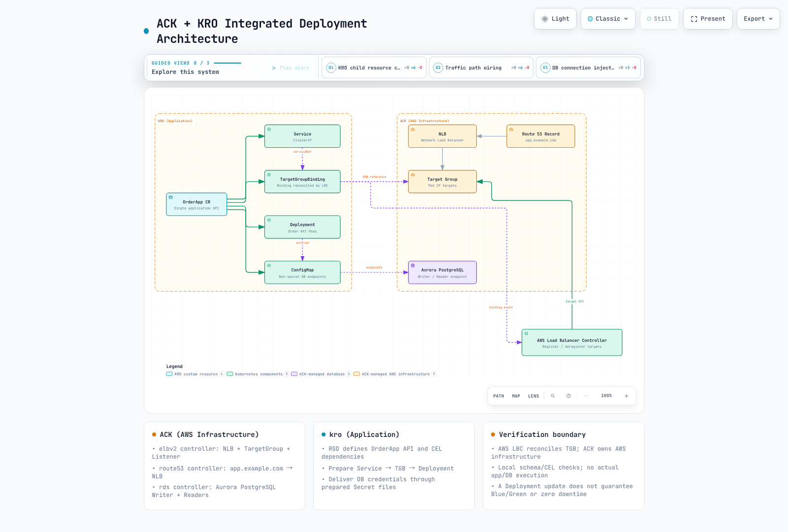
Task: Click the code icon on Deployment node
Action: pos(269,220)
